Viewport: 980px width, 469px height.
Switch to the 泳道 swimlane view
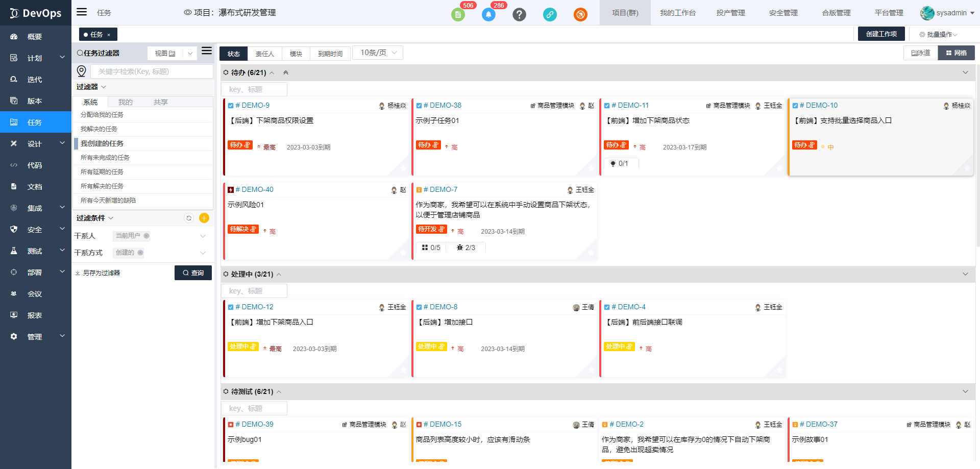point(921,53)
